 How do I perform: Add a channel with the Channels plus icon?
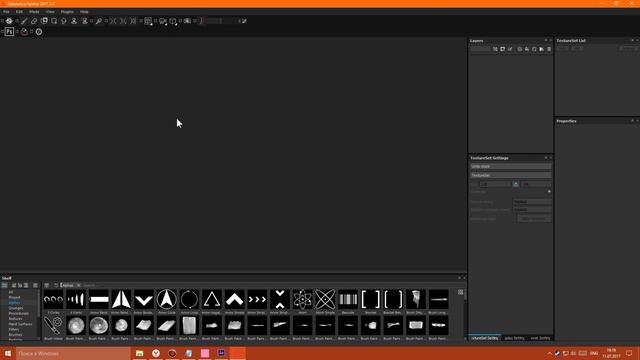click(549, 191)
